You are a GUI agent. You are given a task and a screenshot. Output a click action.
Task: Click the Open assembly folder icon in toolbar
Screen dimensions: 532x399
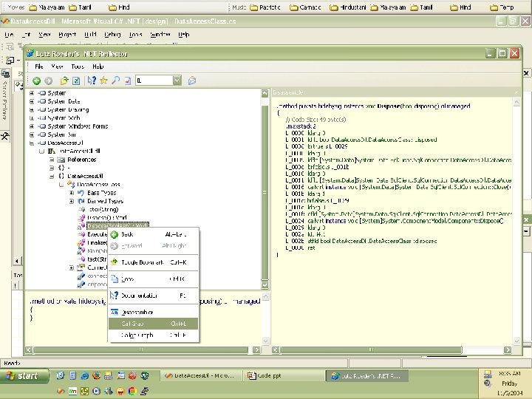64,81
